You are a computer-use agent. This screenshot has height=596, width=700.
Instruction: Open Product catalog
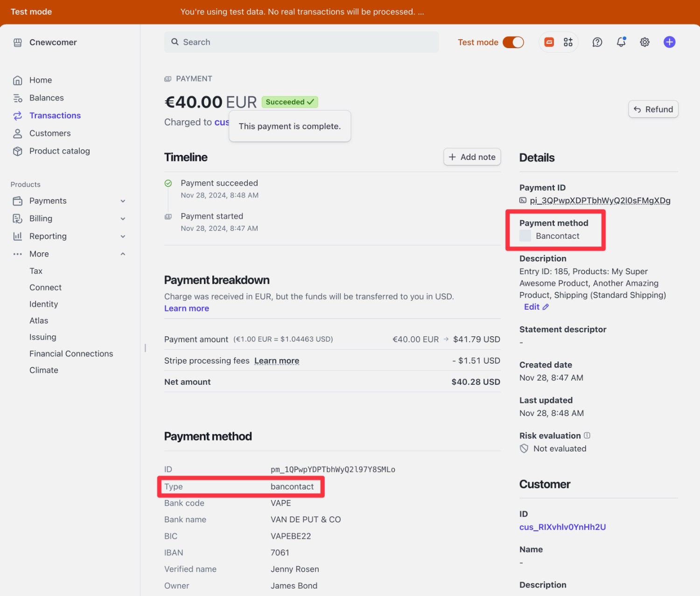[60, 151]
